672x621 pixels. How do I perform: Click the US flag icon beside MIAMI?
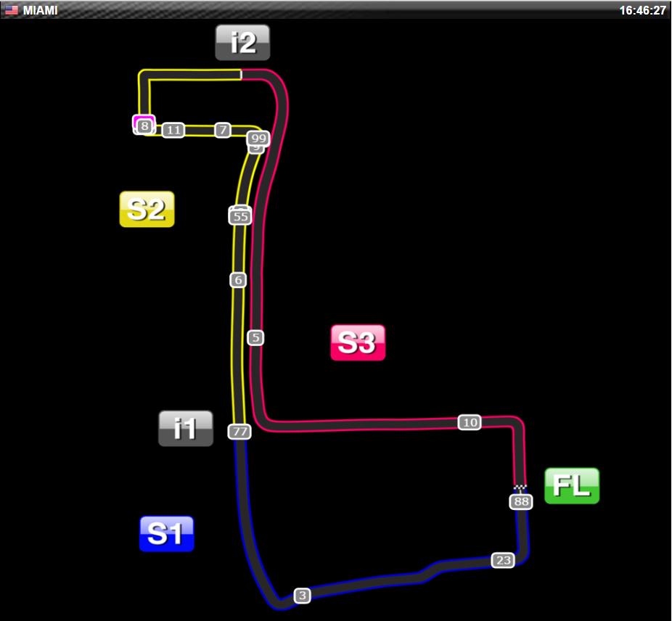coord(12,10)
